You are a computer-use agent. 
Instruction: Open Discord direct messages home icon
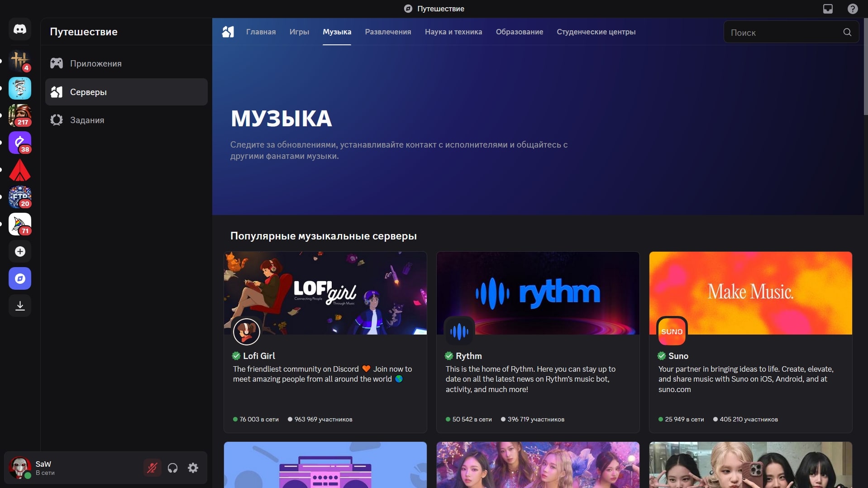click(x=20, y=29)
